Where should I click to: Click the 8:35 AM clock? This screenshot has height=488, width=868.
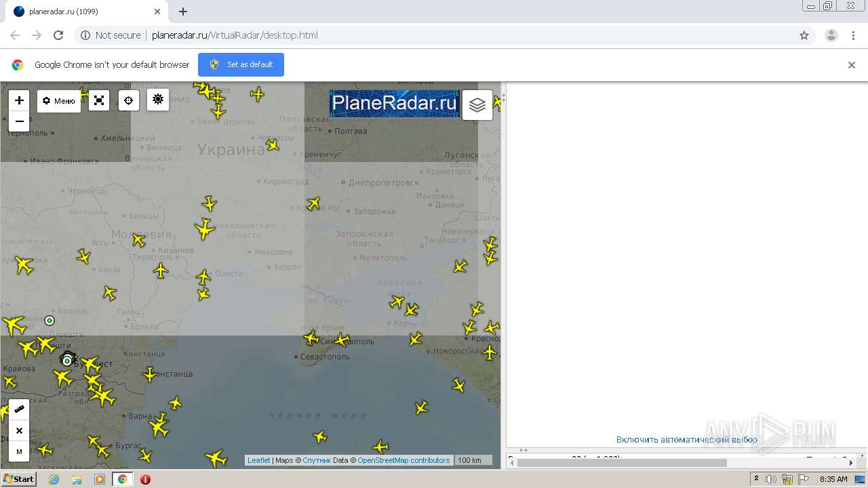pyautogui.click(x=833, y=479)
